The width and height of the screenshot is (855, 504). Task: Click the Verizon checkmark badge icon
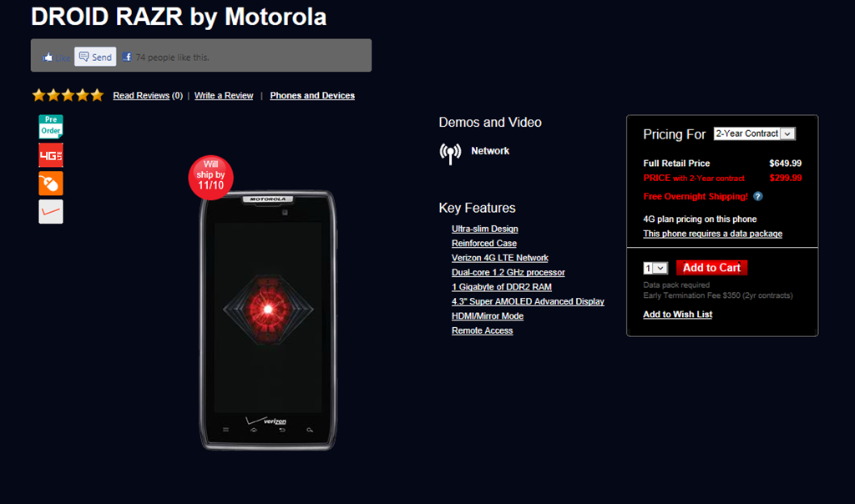pyautogui.click(x=51, y=211)
